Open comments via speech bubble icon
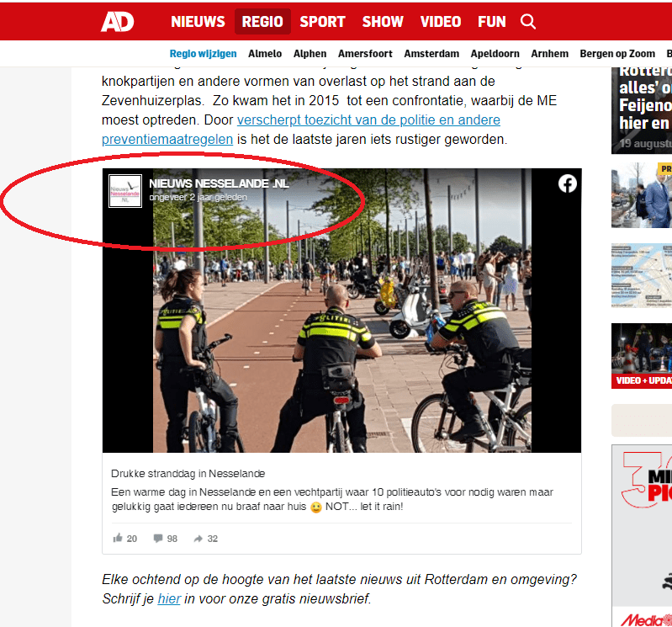 tap(158, 539)
